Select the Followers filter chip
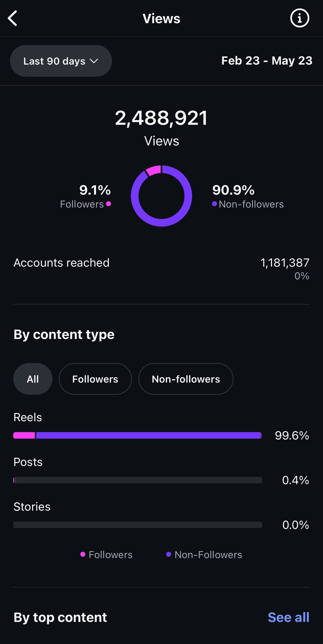The image size is (323, 644). point(95,379)
